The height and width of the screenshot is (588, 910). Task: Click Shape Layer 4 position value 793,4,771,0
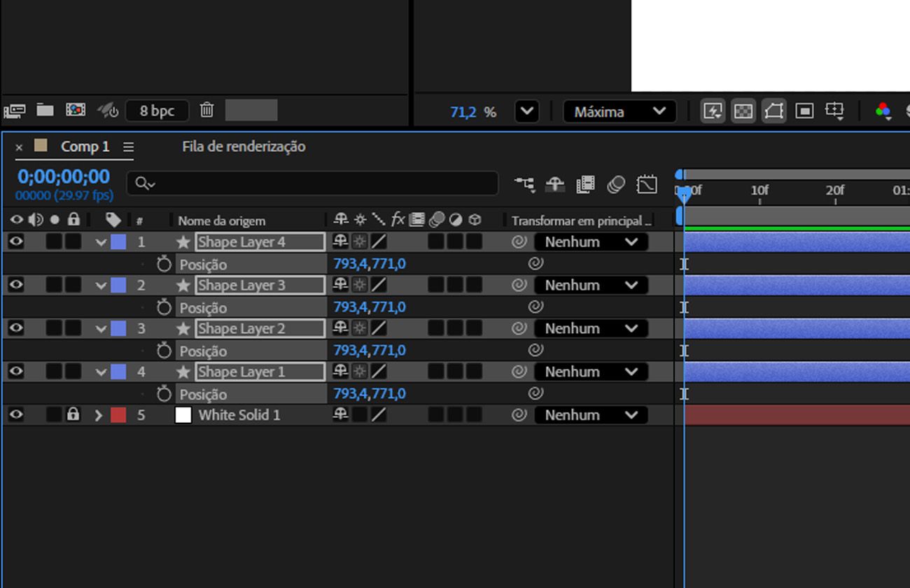coord(370,264)
